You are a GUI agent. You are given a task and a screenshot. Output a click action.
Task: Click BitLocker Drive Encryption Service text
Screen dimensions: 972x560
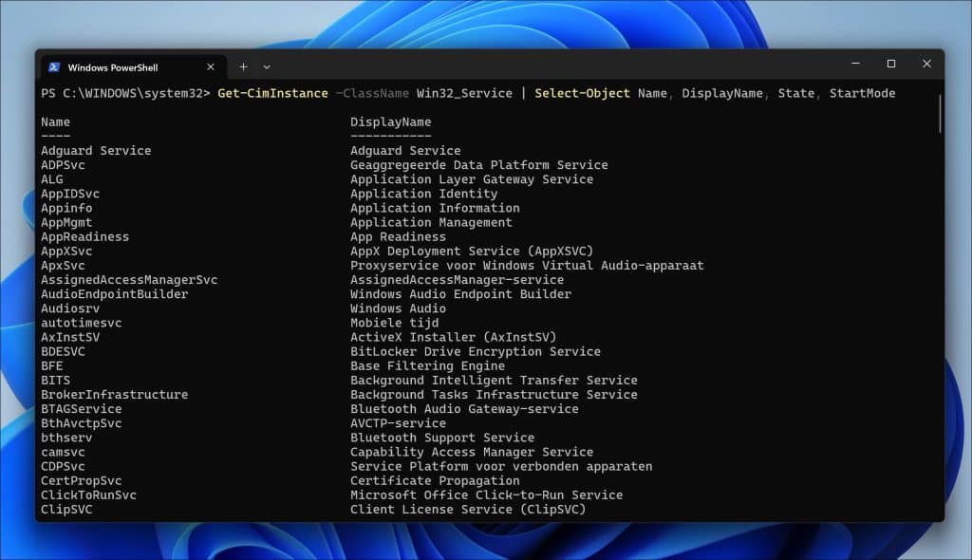click(476, 351)
